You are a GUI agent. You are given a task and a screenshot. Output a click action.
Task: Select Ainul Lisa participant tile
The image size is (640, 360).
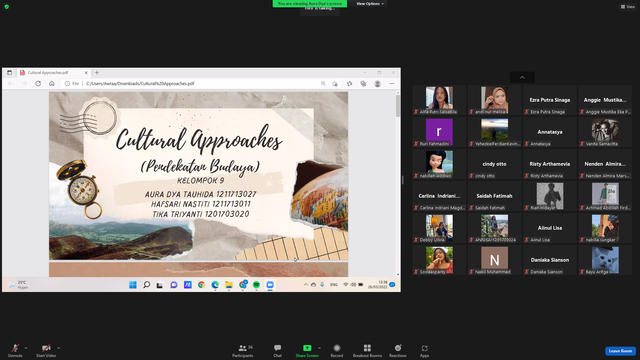[550, 228]
